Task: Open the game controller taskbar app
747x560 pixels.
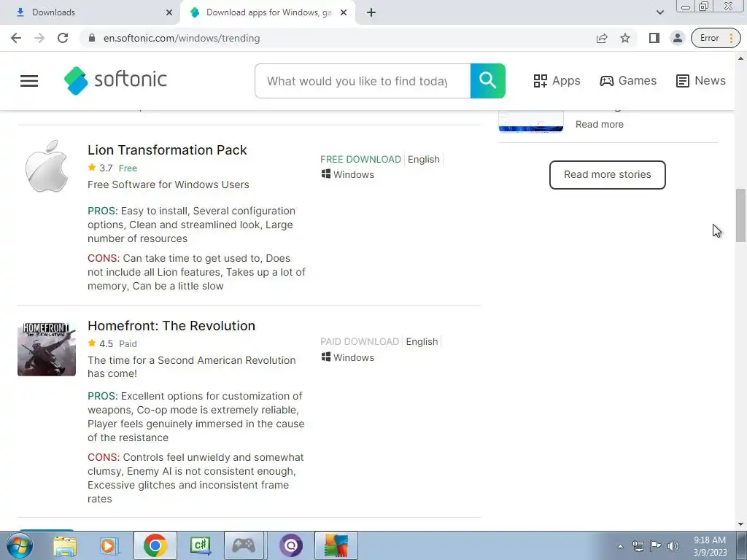Action: pos(244,545)
